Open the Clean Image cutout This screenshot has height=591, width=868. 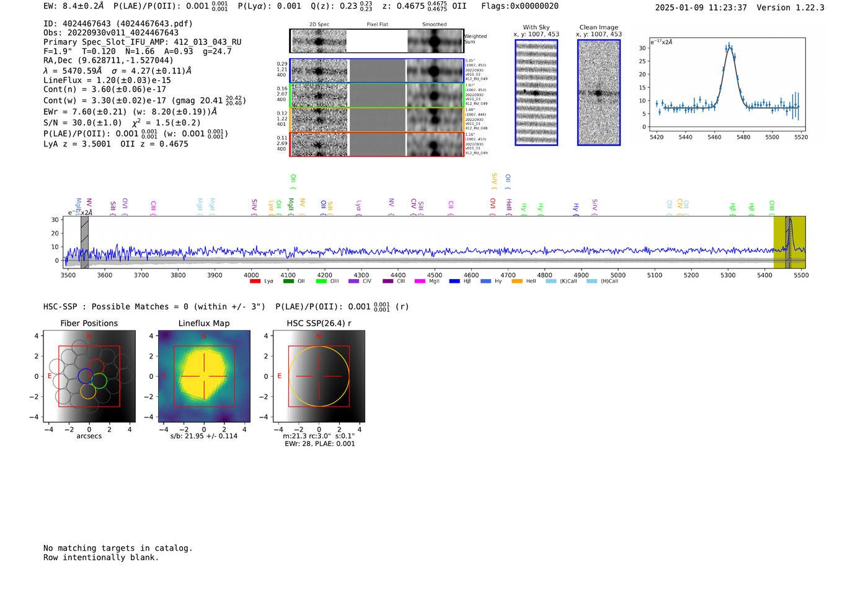[x=599, y=92]
